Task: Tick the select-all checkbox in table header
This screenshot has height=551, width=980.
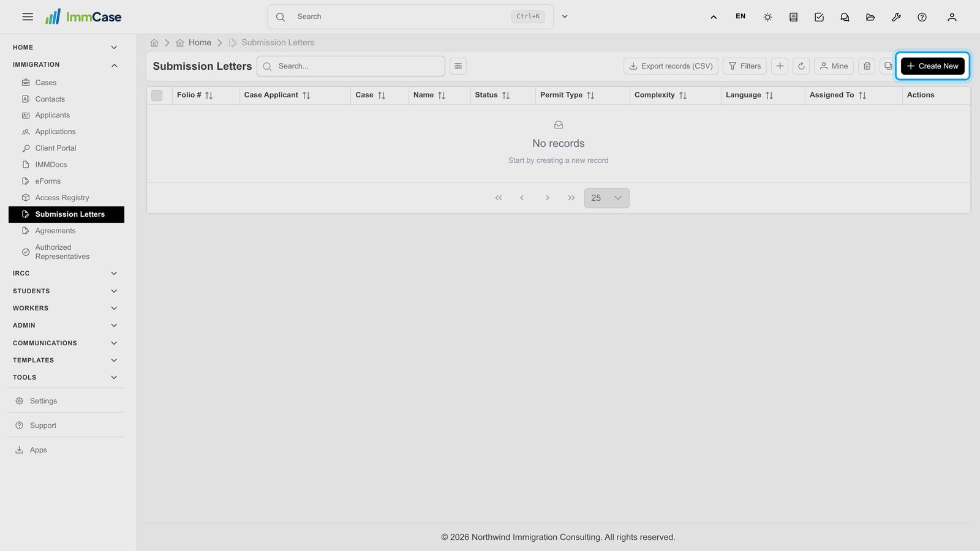Action: click(157, 96)
